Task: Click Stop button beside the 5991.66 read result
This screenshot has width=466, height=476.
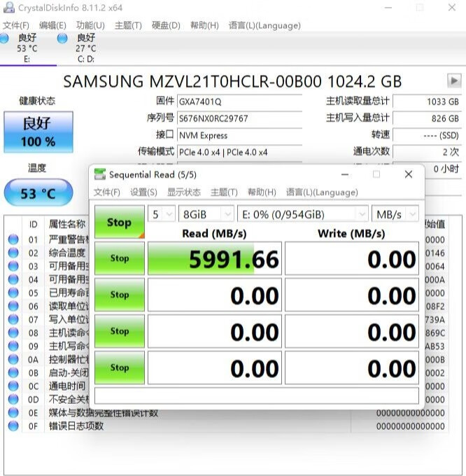Action: point(120,258)
